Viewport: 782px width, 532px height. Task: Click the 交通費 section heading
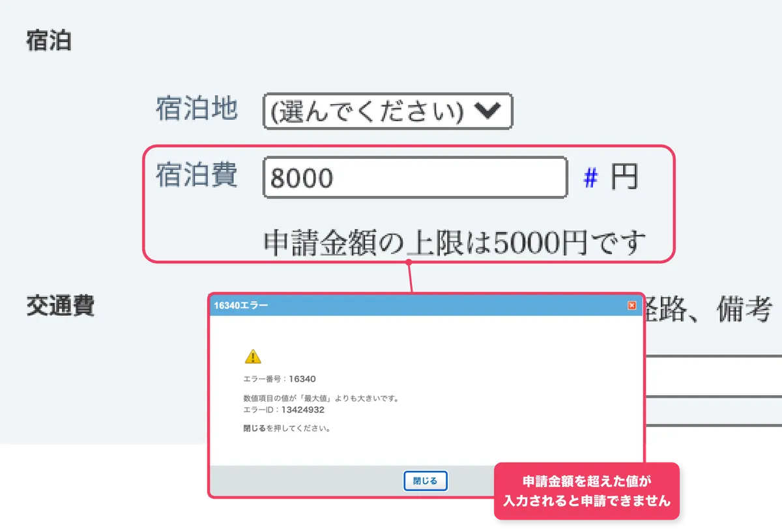[x=61, y=305]
